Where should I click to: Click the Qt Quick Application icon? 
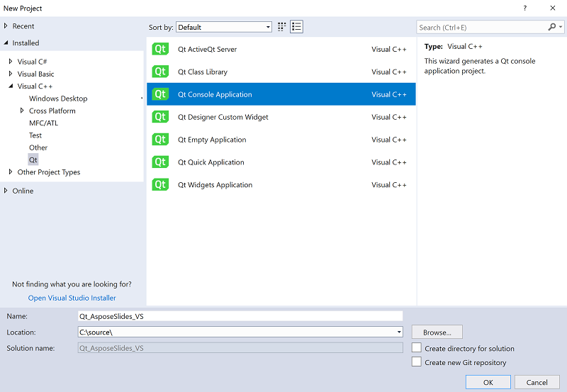coord(160,162)
